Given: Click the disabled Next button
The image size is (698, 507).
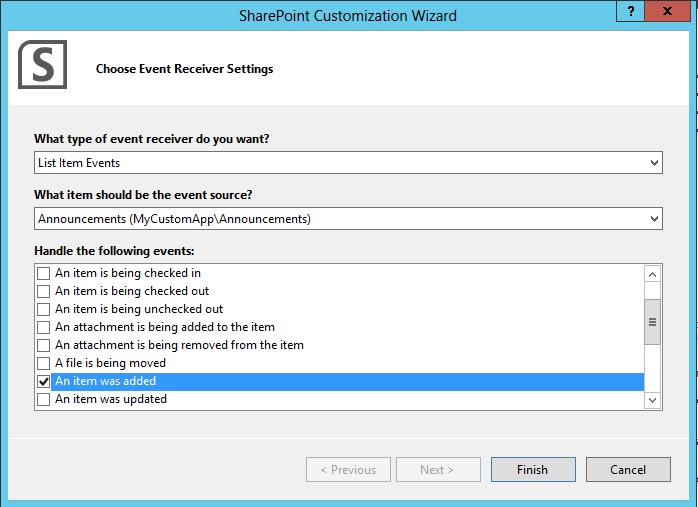Looking at the screenshot, I should tap(438, 470).
